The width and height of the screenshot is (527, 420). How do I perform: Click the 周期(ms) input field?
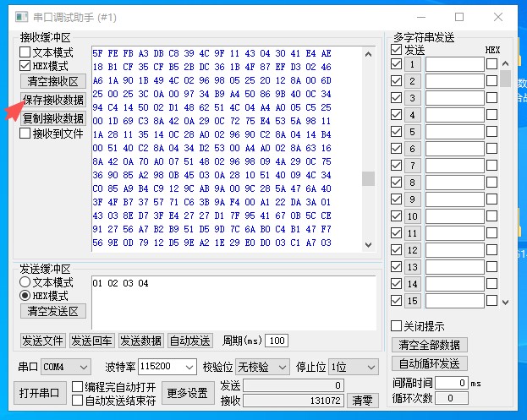277,341
